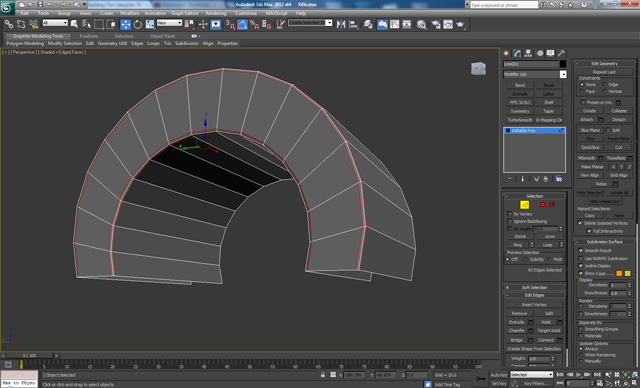Click the orange Show Cage color swatch

pyautogui.click(x=619, y=273)
